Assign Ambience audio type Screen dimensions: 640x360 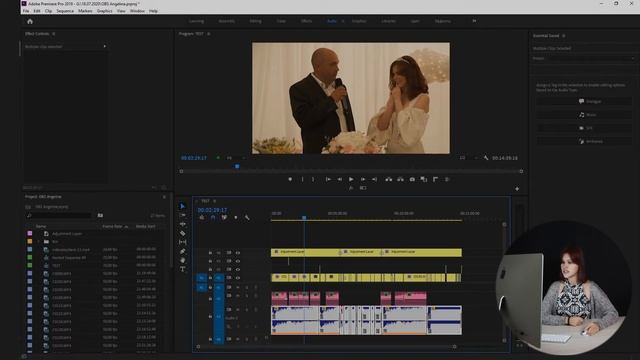click(x=584, y=141)
